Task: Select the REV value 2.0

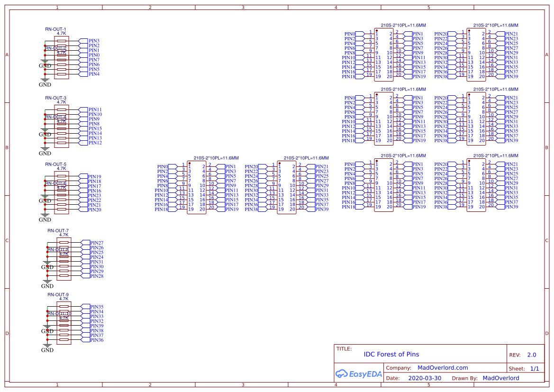Action: pyautogui.click(x=531, y=355)
